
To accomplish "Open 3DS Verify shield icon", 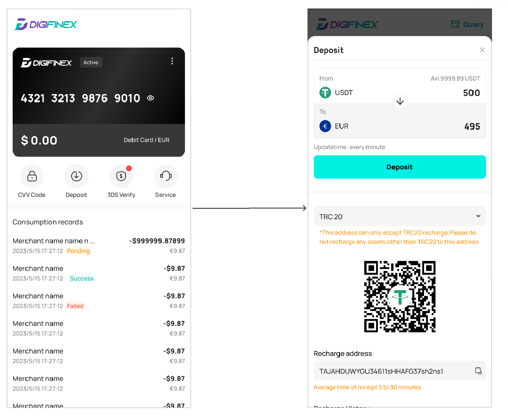I will pos(121,176).
